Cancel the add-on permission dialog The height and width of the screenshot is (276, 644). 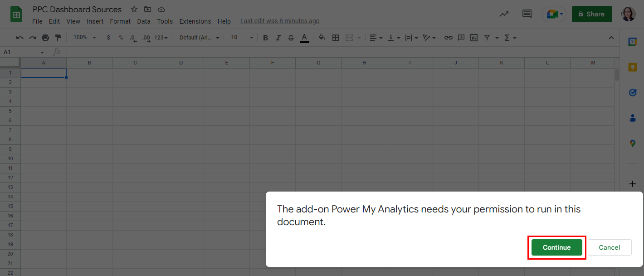pos(609,247)
